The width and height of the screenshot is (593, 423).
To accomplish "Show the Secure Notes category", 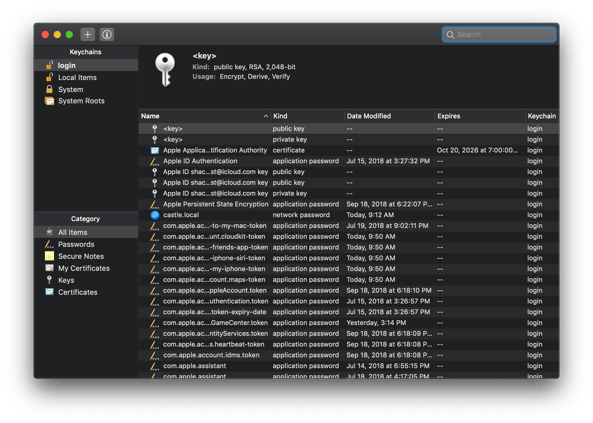I will point(86,257).
